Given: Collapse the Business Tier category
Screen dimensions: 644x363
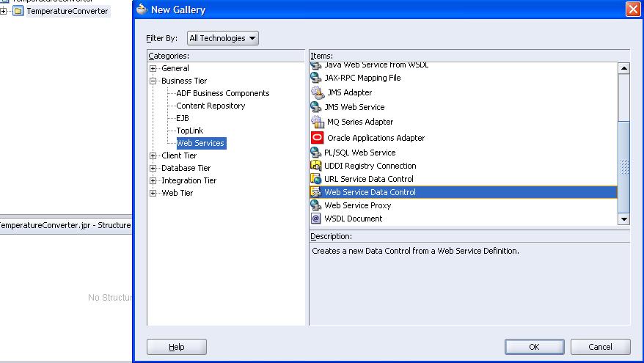Looking at the screenshot, I should point(153,81).
